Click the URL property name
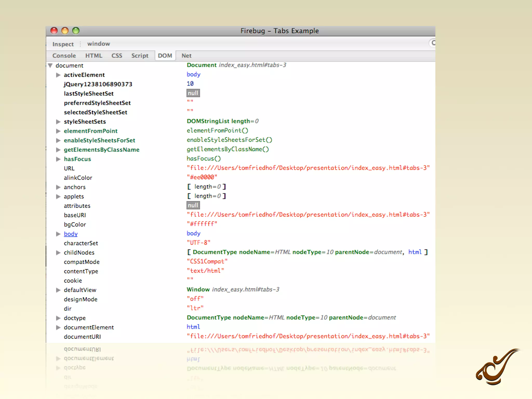 (69, 169)
